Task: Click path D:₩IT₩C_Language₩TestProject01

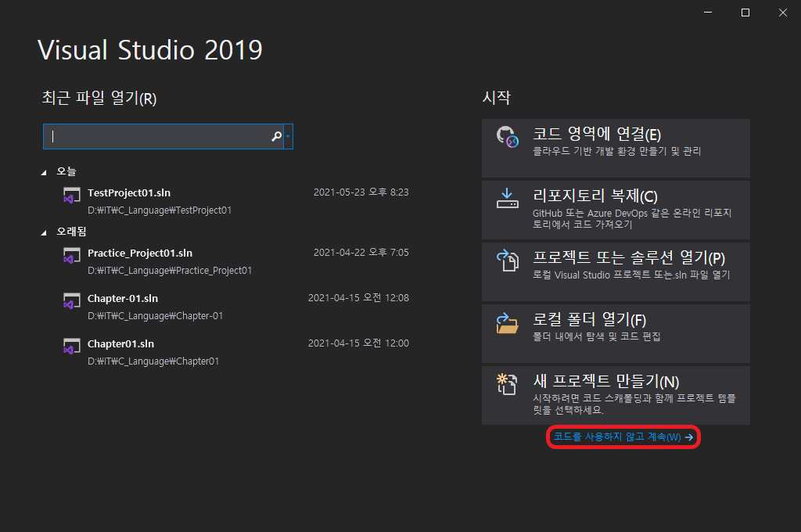Action: coord(160,210)
